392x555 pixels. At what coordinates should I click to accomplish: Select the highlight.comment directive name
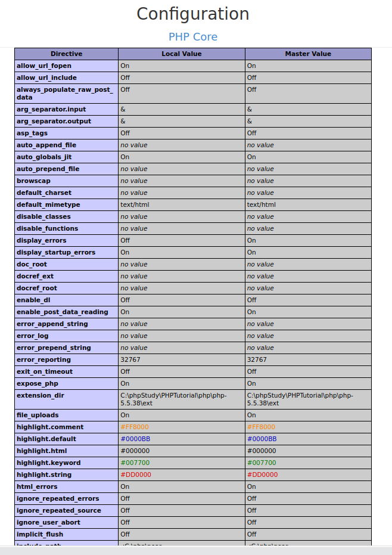point(50,427)
